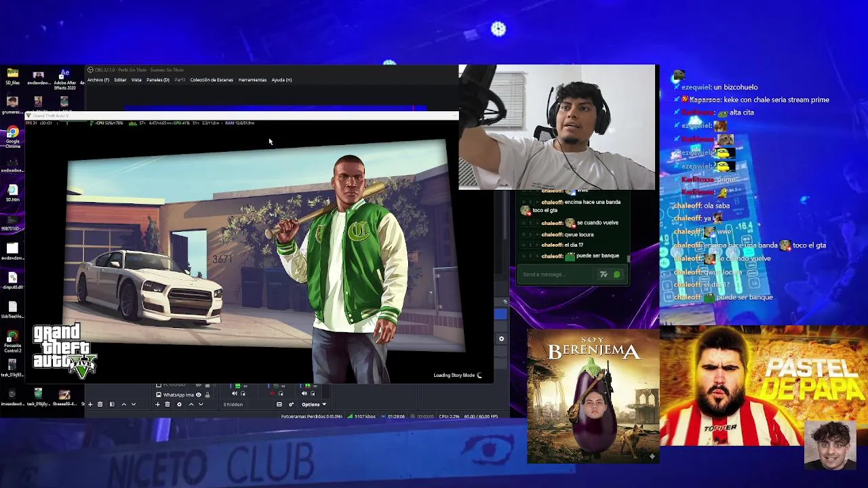Open the 7TV emote picker in chat

(x=604, y=274)
